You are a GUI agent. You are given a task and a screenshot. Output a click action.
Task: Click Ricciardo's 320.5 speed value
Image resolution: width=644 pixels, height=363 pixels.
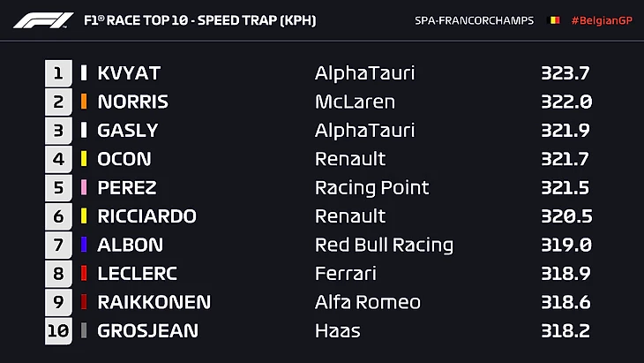pyautogui.click(x=565, y=216)
